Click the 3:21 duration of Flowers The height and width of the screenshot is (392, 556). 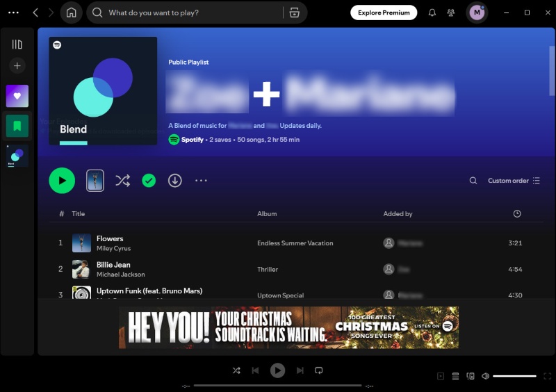(x=515, y=243)
